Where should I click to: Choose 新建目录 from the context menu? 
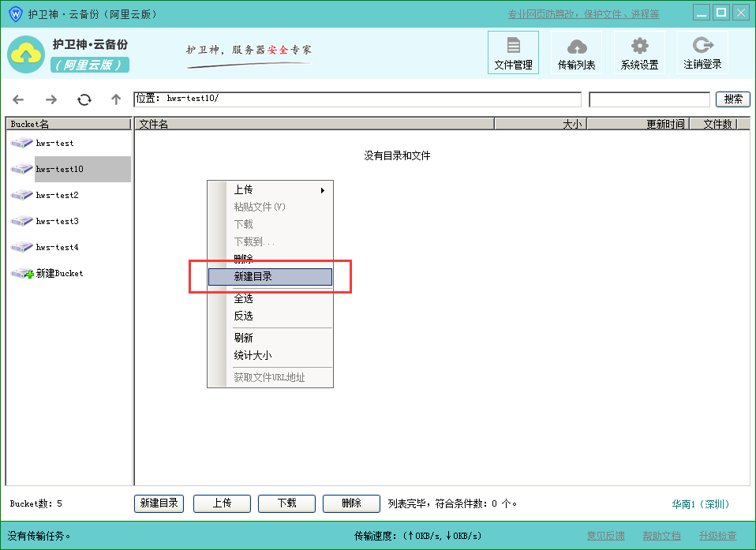point(270,277)
